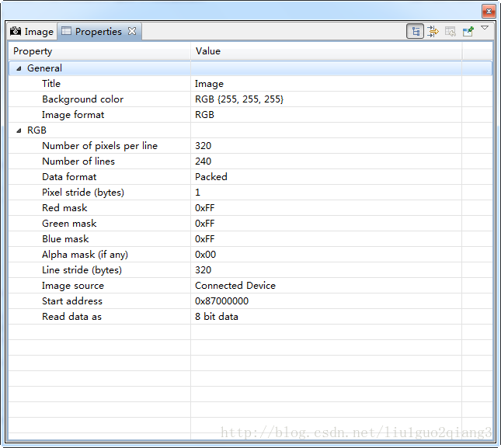Open the View Menu triangle
Viewport: 501px width, 448px height.
[485, 28]
